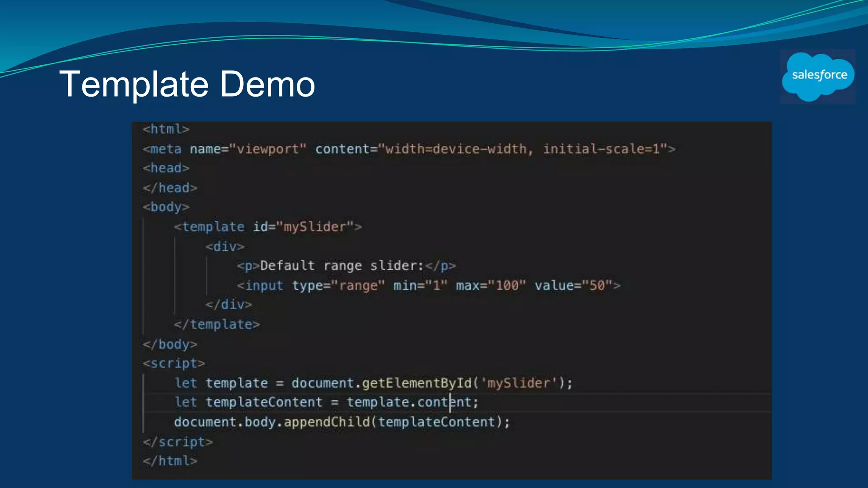
Task: Click the input type="range" line
Action: [428, 286]
